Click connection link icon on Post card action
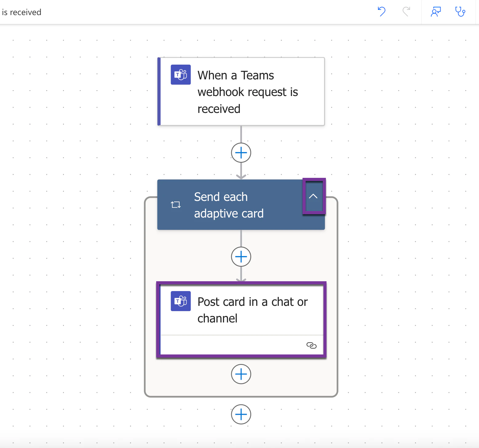Image resolution: width=479 pixels, height=448 pixels. tap(311, 345)
